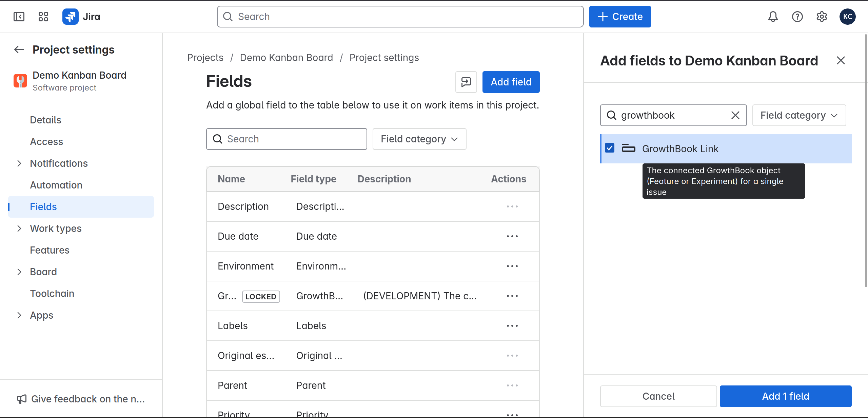Click Cancel in Add fields panel

point(658,396)
